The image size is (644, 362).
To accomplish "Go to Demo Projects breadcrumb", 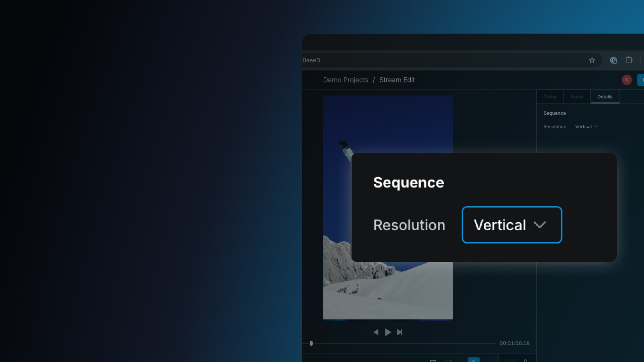I will coord(345,80).
